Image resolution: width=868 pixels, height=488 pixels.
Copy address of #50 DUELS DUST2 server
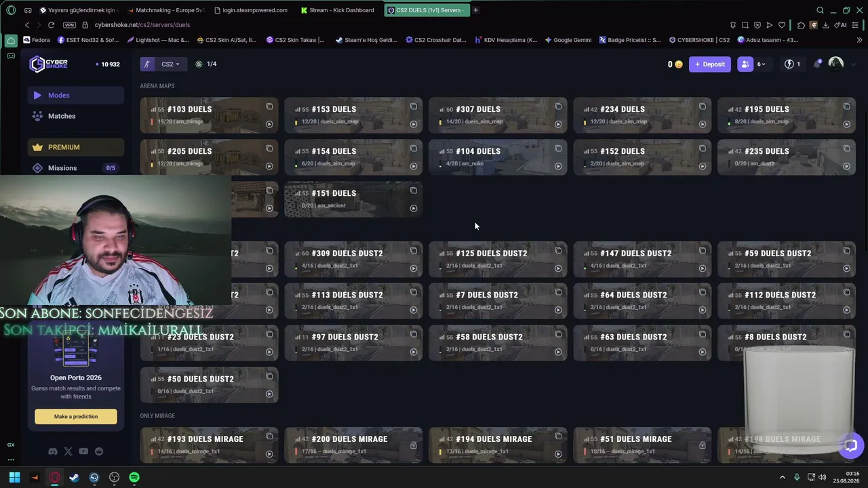point(269,376)
